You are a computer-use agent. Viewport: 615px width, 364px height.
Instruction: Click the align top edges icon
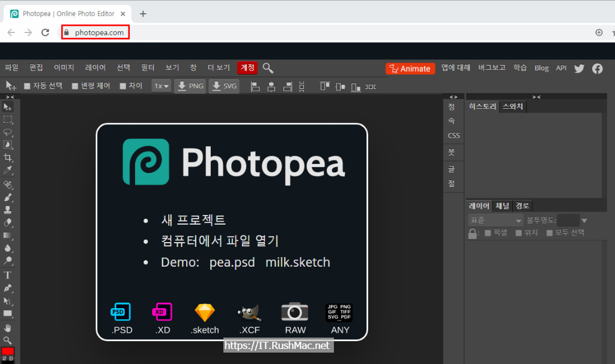pos(325,86)
